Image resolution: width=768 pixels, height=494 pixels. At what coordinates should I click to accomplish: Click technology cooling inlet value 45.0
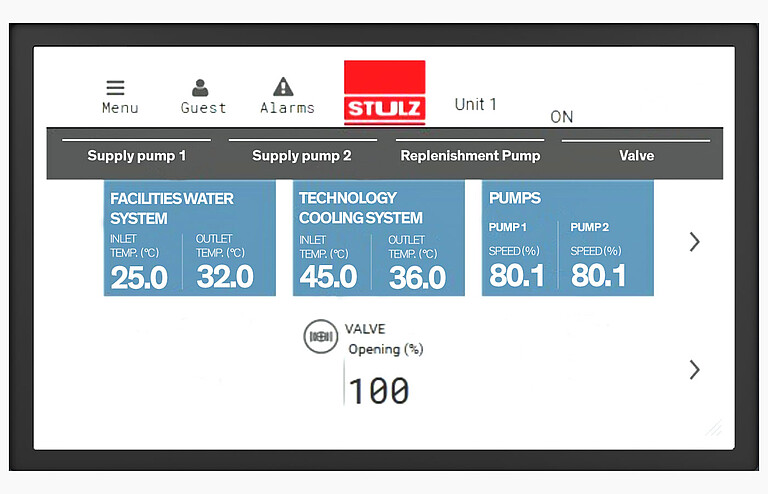(329, 277)
